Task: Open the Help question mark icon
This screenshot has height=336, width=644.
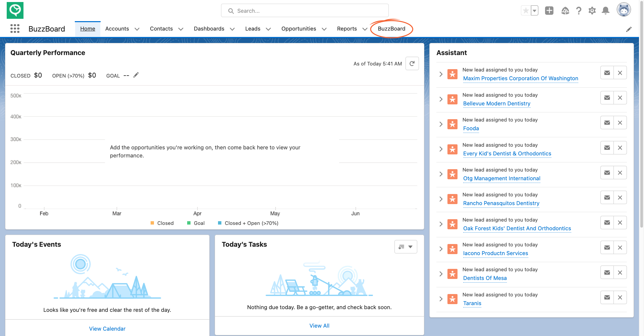Action: [579, 11]
